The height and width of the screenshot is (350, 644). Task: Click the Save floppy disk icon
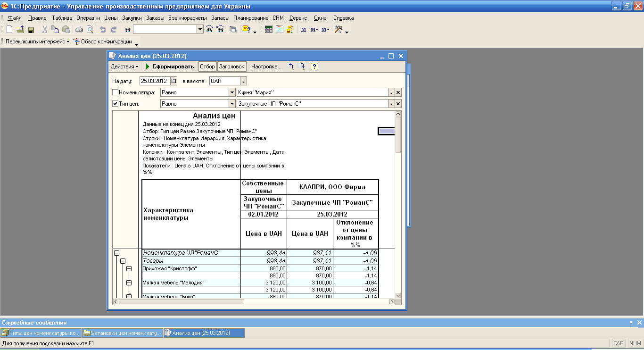(31, 29)
